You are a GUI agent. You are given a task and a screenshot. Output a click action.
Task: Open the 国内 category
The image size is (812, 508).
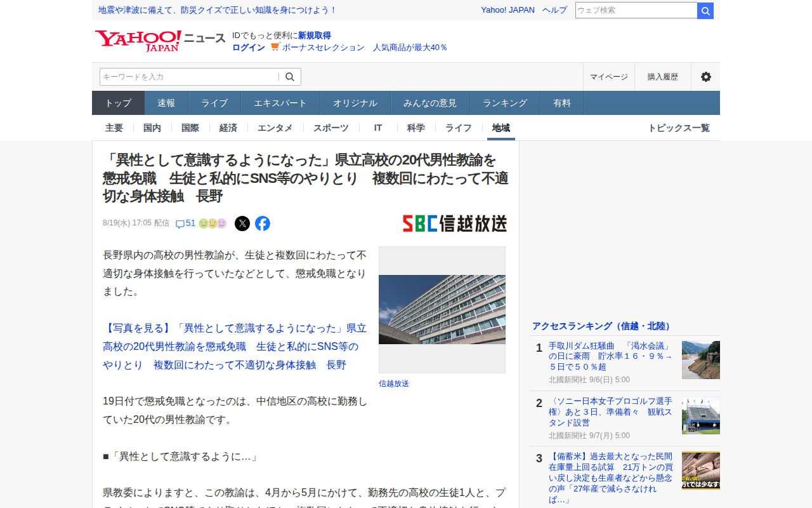click(x=152, y=128)
